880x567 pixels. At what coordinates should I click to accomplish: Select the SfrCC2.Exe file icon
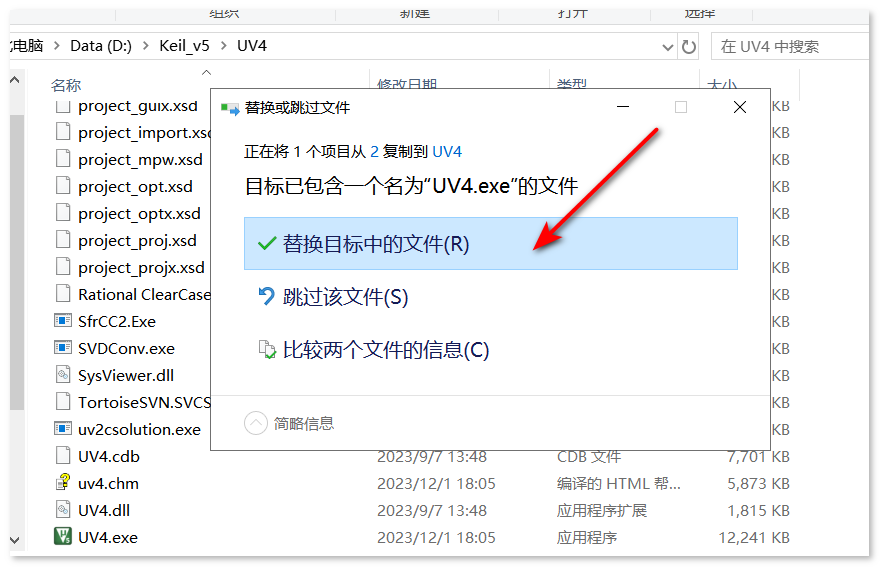(63, 321)
